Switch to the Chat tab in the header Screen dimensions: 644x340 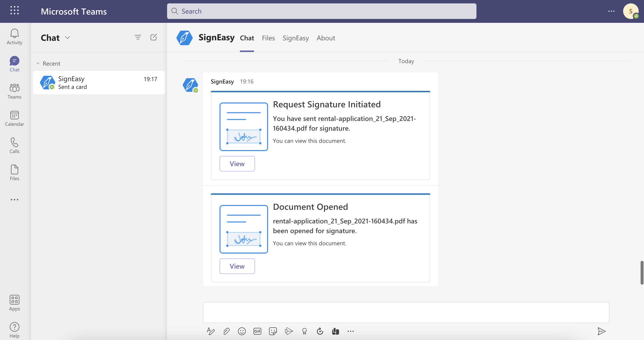point(247,38)
